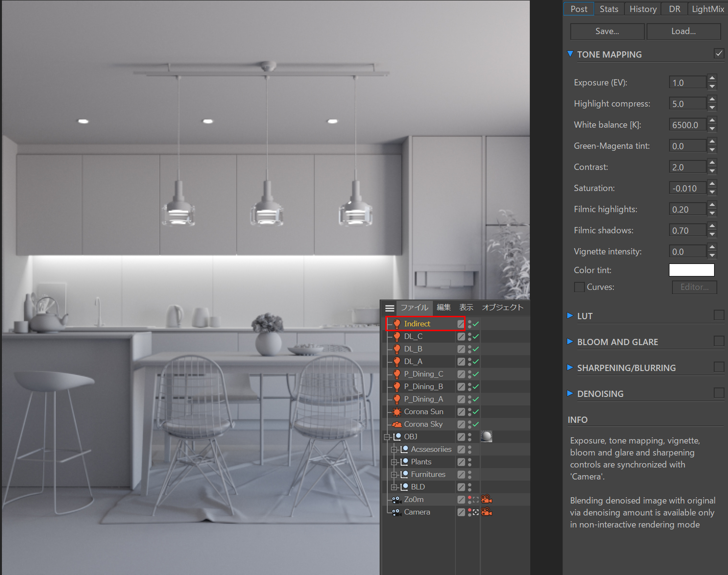This screenshot has width=728, height=575.
Task: Open the Color tint swatch
Action: coord(691,270)
